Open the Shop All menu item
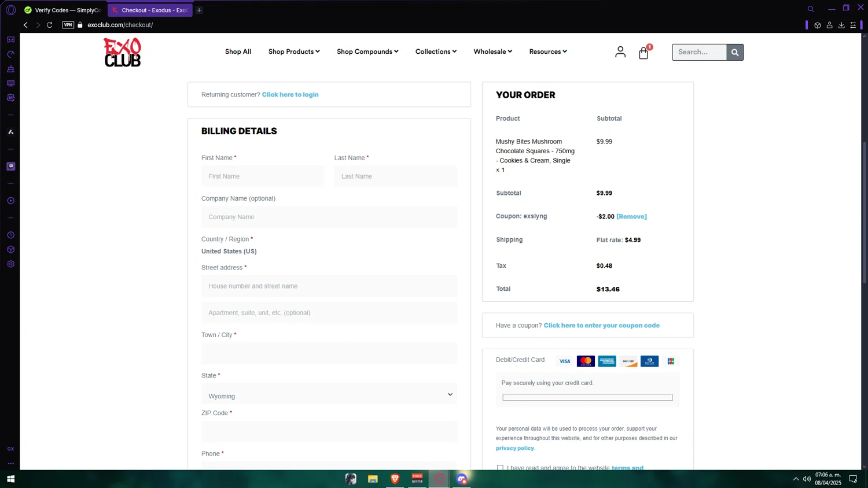This screenshot has height=488, width=868. coord(238,51)
